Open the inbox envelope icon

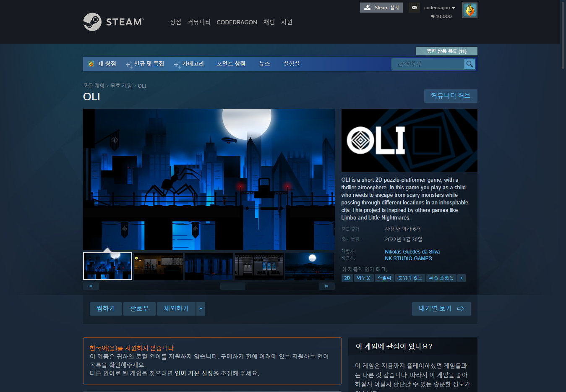(x=414, y=8)
